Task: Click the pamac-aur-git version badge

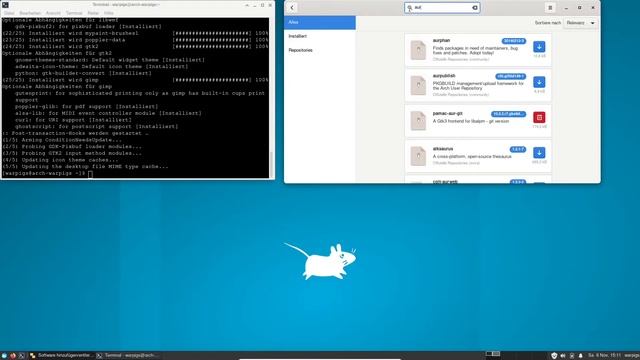Action: coord(509,114)
